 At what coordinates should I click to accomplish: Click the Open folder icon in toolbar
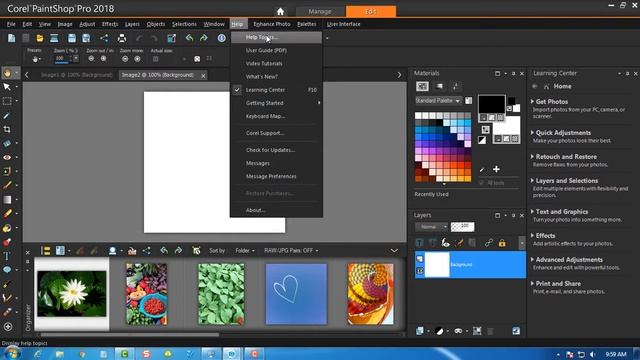pos(40,38)
